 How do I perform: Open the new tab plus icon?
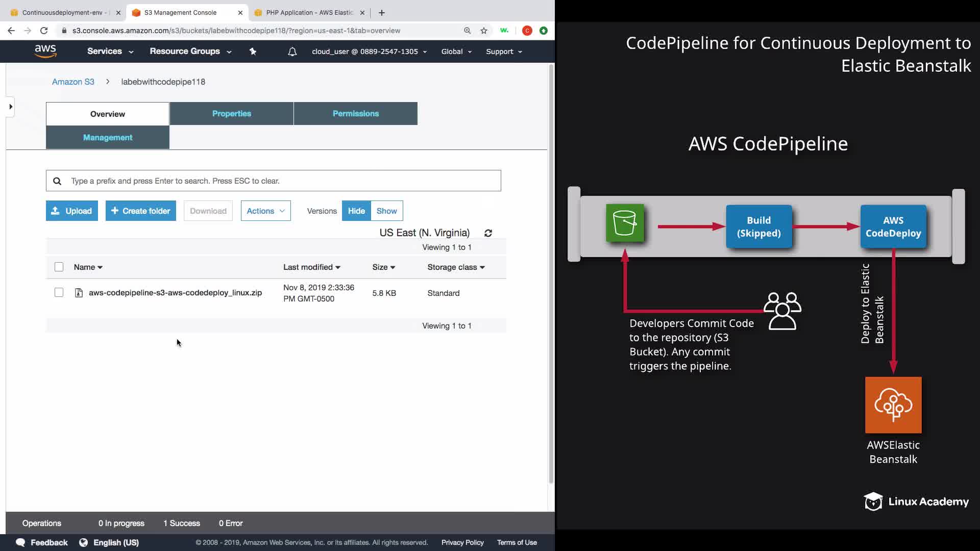[382, 13]
